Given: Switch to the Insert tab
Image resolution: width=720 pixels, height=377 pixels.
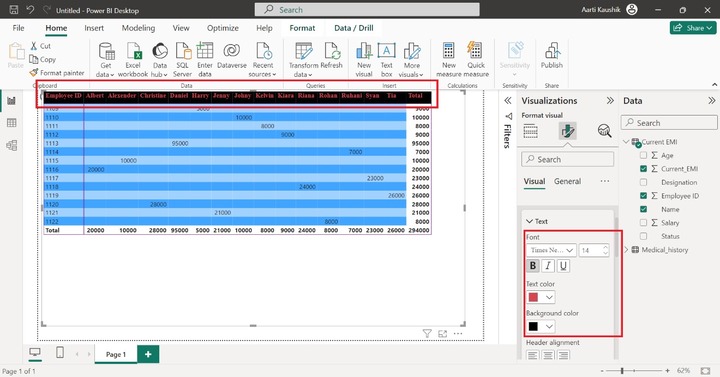Looking at the screenshot, I should coord(94,28).
